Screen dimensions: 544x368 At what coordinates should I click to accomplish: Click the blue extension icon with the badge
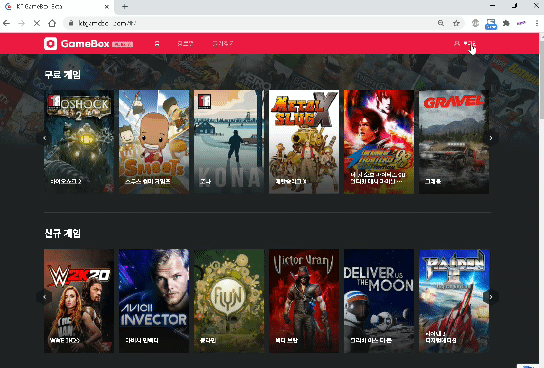click(491, 24)
